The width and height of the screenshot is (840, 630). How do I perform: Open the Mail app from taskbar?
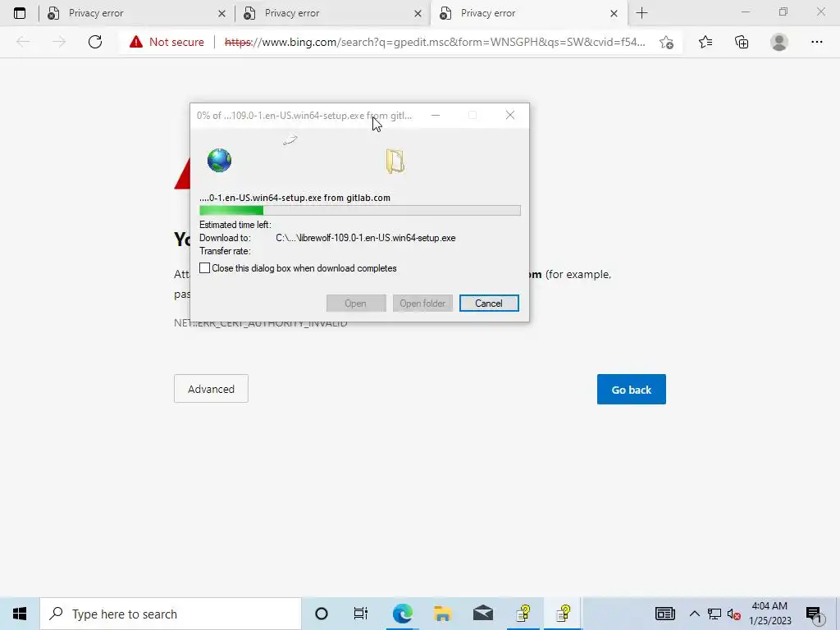point(482,614)
